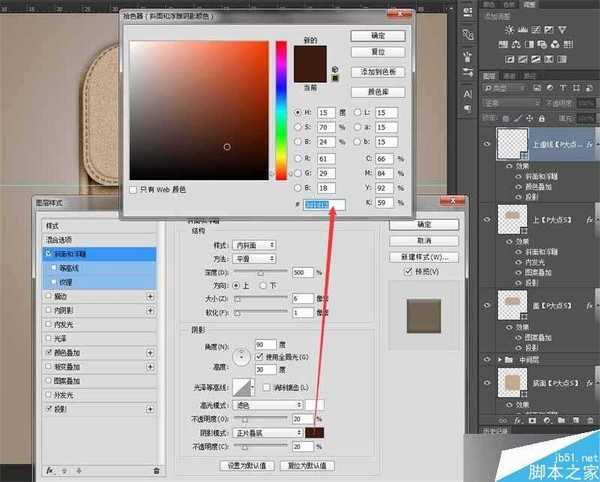Filter layers by type layers (T icon)
600x482 pixels.
pyautogui.click(x=563, y=88)
